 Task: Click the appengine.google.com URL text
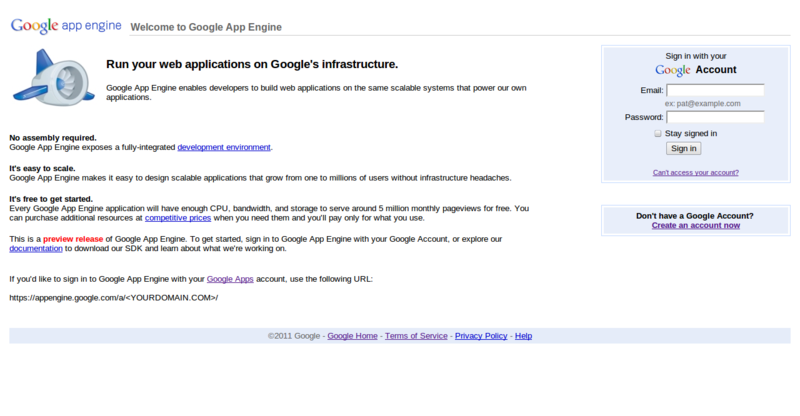[x=113, y=298]
